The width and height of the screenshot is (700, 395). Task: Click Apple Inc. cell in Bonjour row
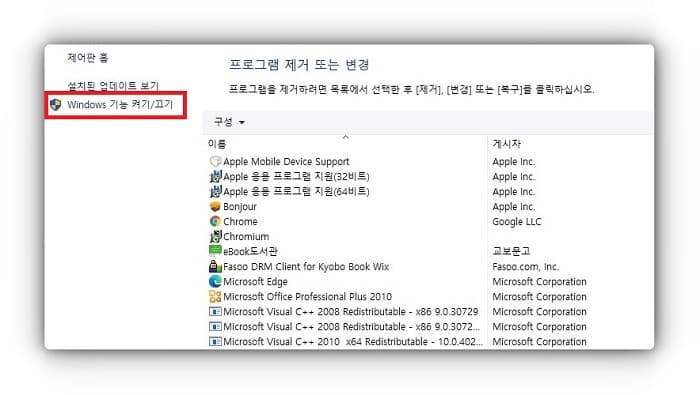click(513, 207)
